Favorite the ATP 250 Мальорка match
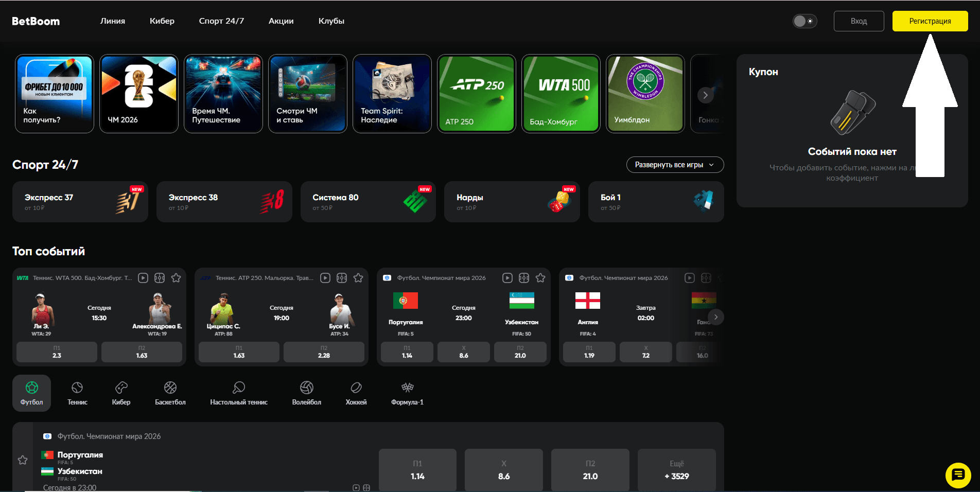The height and width of the screenshot is (492, 980). [x=358, y=278]
